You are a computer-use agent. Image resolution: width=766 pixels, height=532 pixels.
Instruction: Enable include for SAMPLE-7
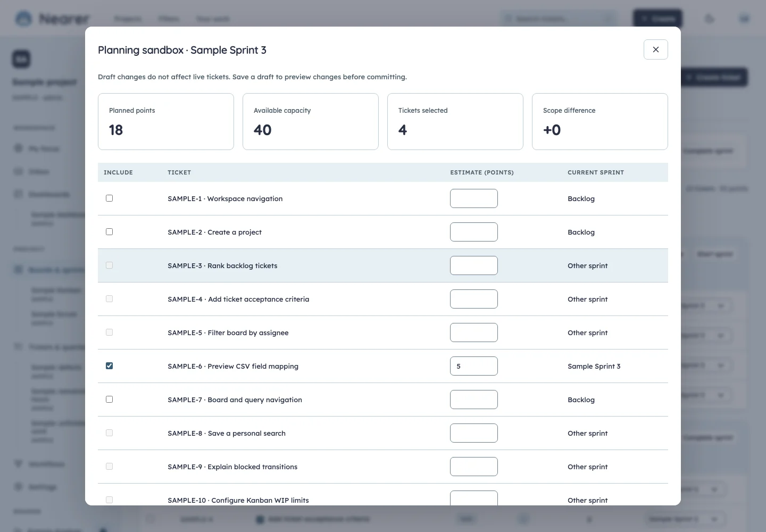[x=109, y=399]
